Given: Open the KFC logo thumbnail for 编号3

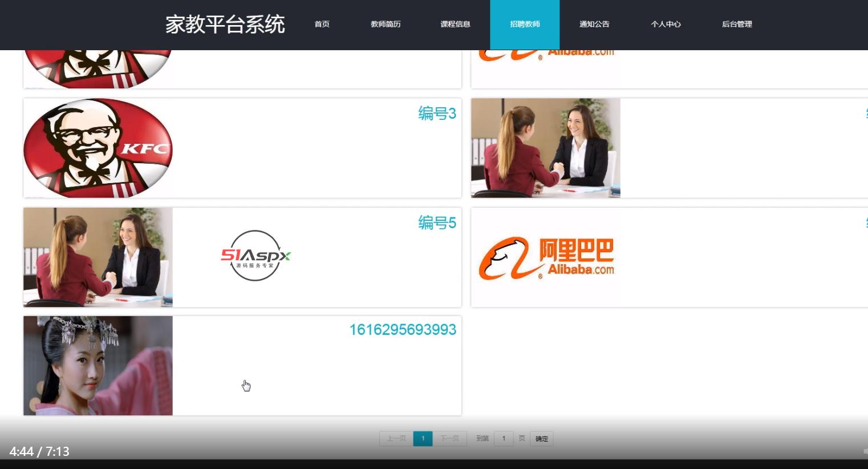Looking at the screenshot, I should 98,148.
